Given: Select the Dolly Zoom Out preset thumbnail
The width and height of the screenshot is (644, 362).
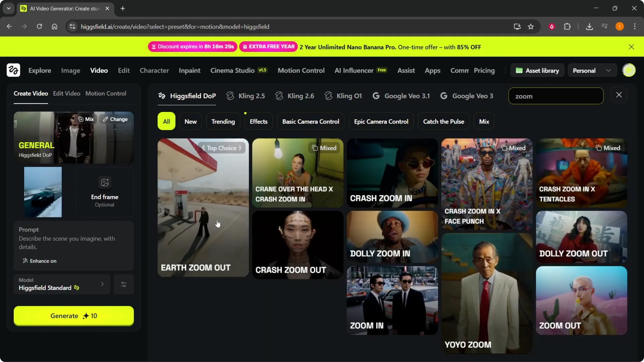Looking at the screenshot, I should pyautogui.click(x=581, y=237).
